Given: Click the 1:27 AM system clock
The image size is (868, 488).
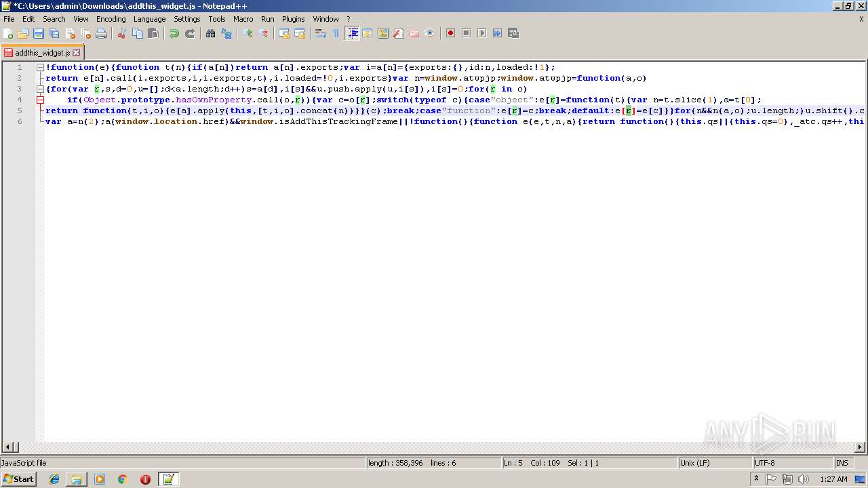Looking at the screenshot, I should coord(833,479).
